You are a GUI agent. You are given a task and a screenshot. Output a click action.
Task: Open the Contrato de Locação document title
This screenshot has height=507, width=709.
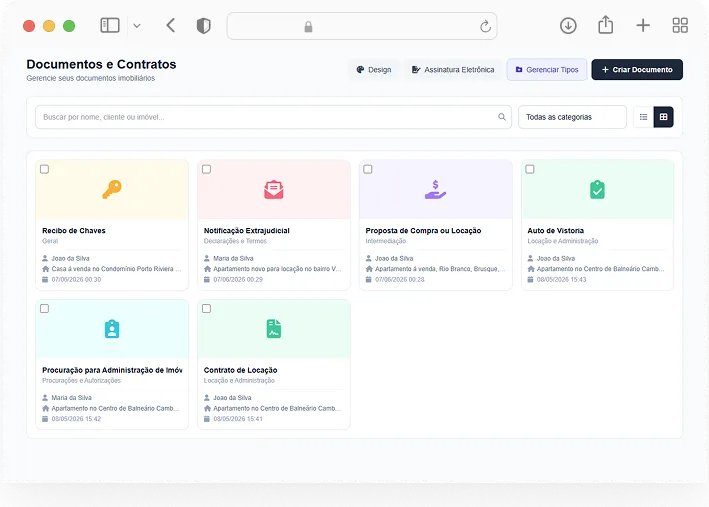pos(241,370)
